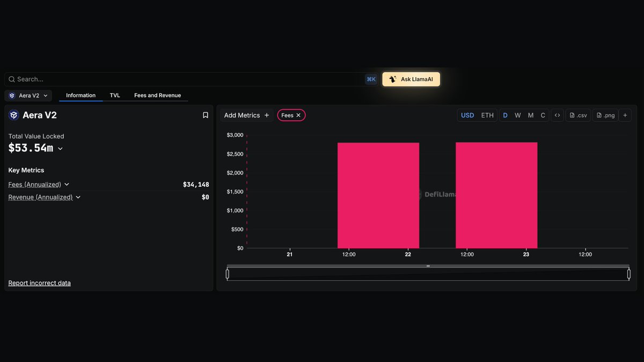Expand the Total Value Locked $53.54m chevron
The width and height of the screenshot is (644, 362).
(60, 149)
